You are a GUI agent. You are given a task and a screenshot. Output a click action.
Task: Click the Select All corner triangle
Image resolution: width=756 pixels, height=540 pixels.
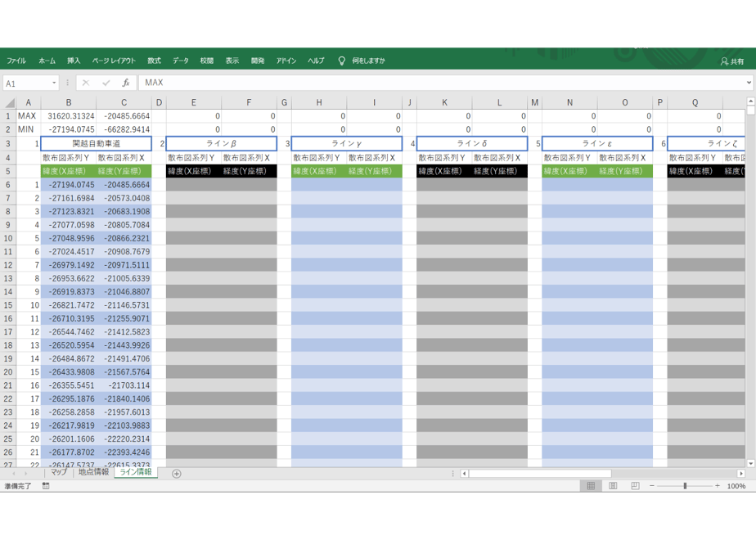10,103
